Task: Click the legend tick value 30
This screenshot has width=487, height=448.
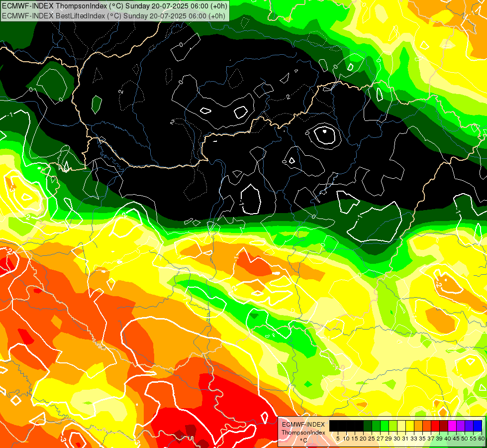Action: tap(397, 439)
